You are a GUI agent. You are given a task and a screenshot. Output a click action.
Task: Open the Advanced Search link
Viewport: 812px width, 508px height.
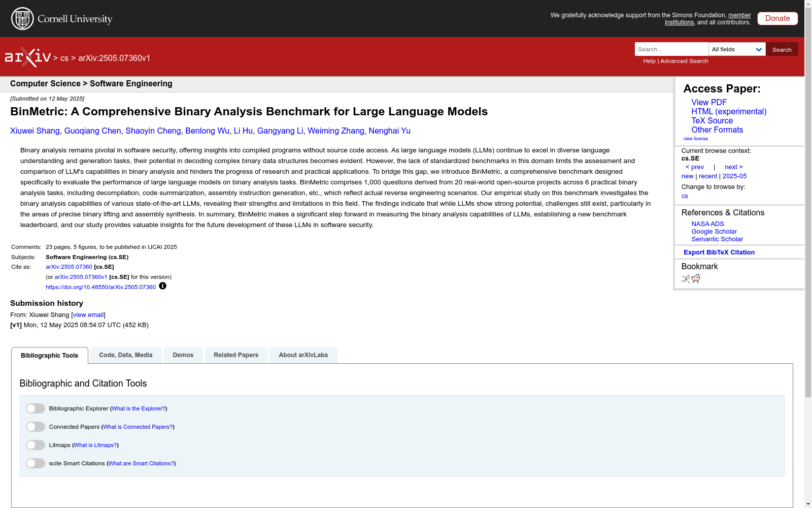tap(684, 61)
